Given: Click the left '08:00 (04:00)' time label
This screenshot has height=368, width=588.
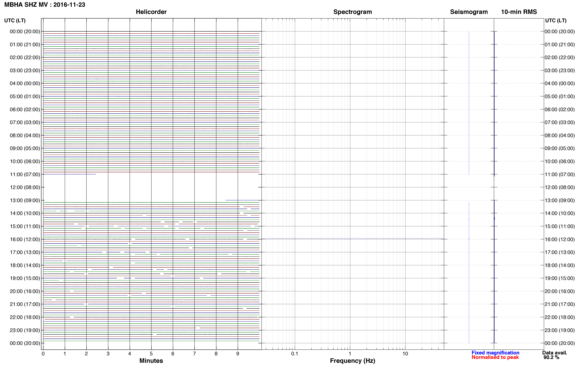Looking at the screenshot, I should [x=25, y=135].
